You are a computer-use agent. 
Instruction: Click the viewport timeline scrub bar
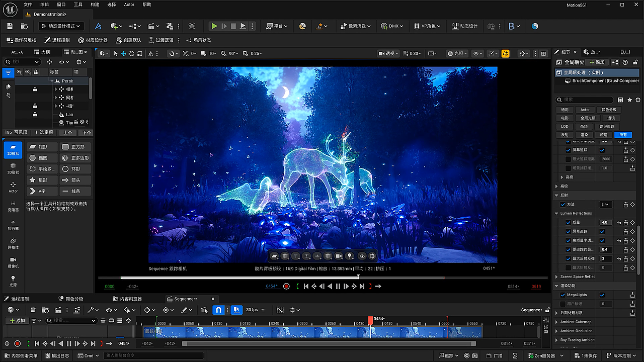323,278
